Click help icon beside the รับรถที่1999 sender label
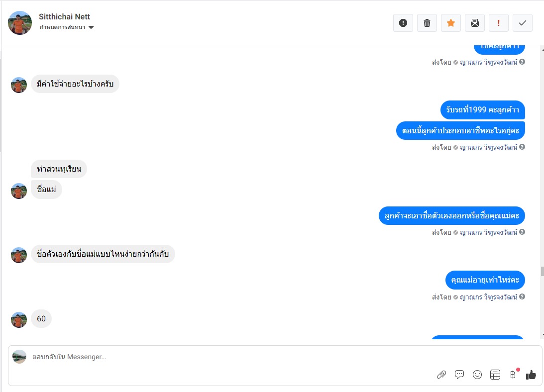Image resolution: width=544 pixels, height=392 pixels. [522, 147]
